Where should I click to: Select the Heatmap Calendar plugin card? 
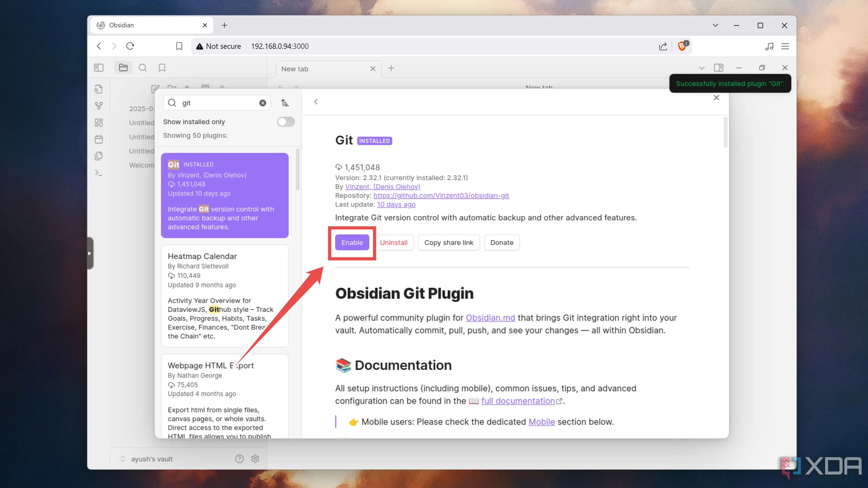[225, 296]
